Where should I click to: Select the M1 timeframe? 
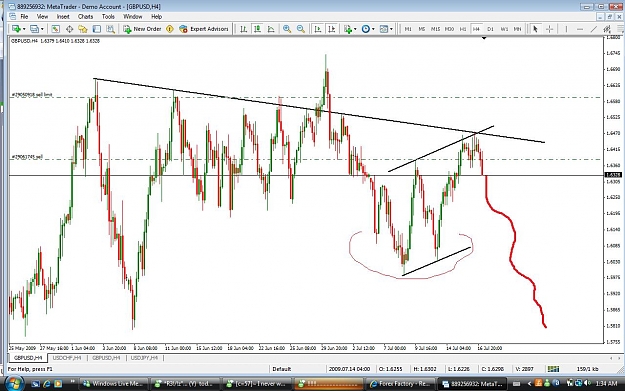pyautogui.click(x=408, y=29)
